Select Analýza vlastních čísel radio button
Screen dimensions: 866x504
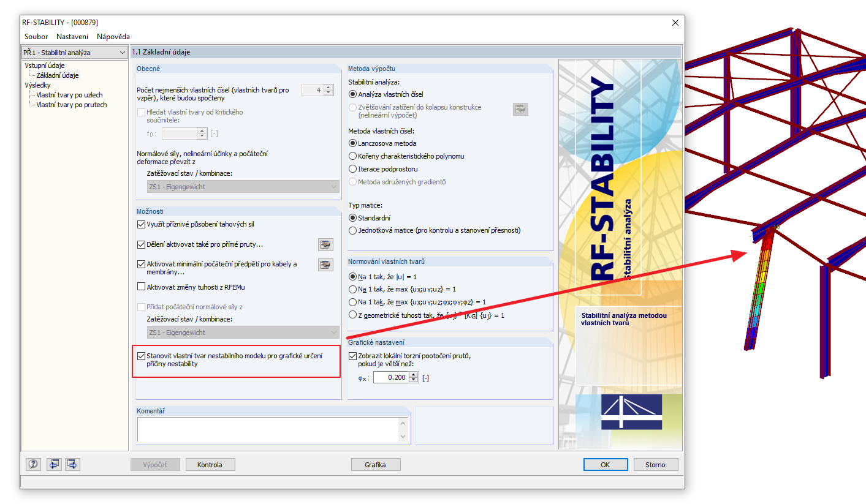pyautogui.click(x=352, y=94)
